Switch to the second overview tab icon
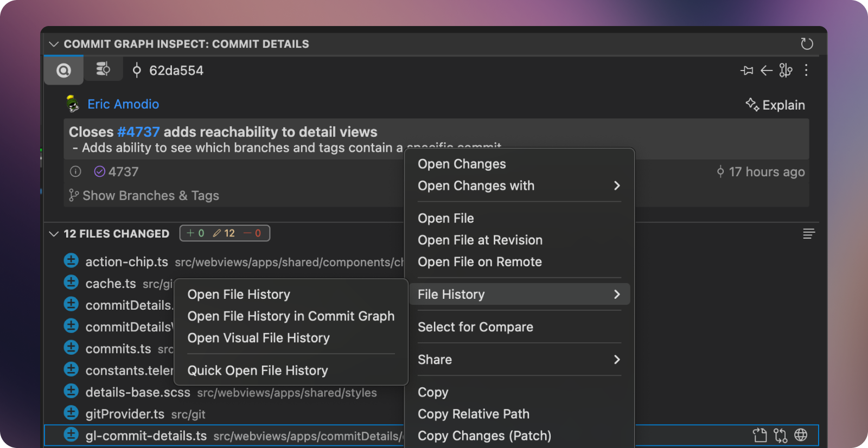This screenshot has width=868, height=448. [103, 69]
